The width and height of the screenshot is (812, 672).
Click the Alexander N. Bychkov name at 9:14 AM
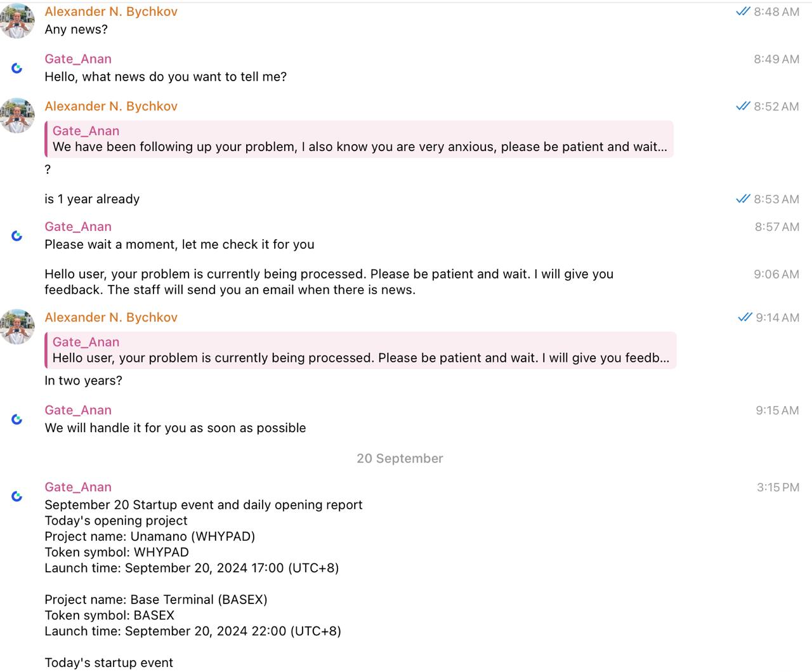pos(111,318)
